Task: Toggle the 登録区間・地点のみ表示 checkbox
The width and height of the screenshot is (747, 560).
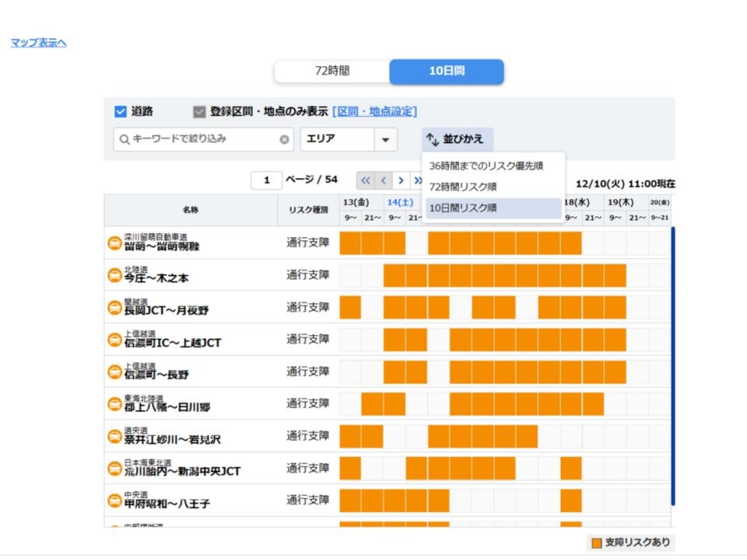Action: click(199, 111)
